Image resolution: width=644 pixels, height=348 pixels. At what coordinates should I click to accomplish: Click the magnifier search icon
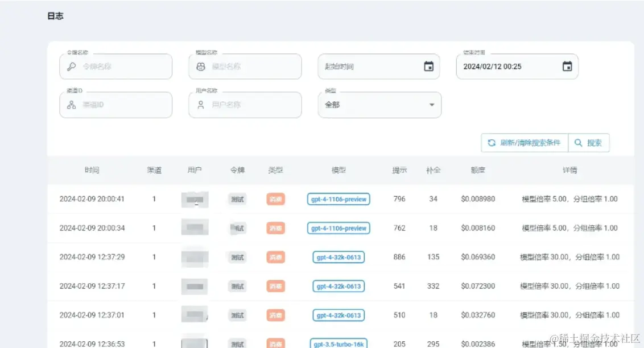pos(578,143)
